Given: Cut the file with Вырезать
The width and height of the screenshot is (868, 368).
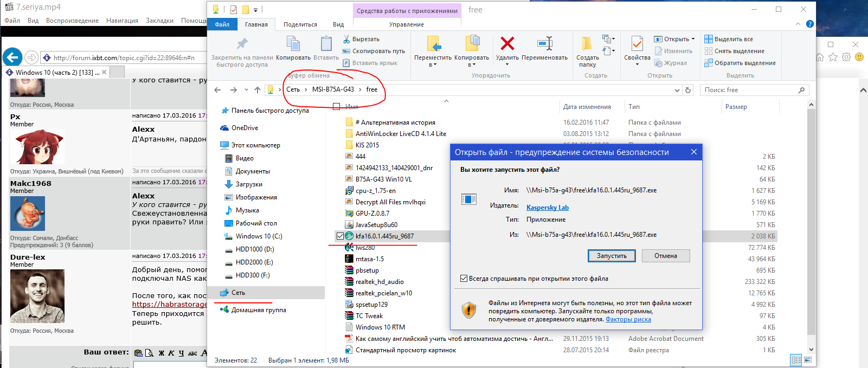Looking at the screenshot, I should pyautogui.click(x=361, y=39).
